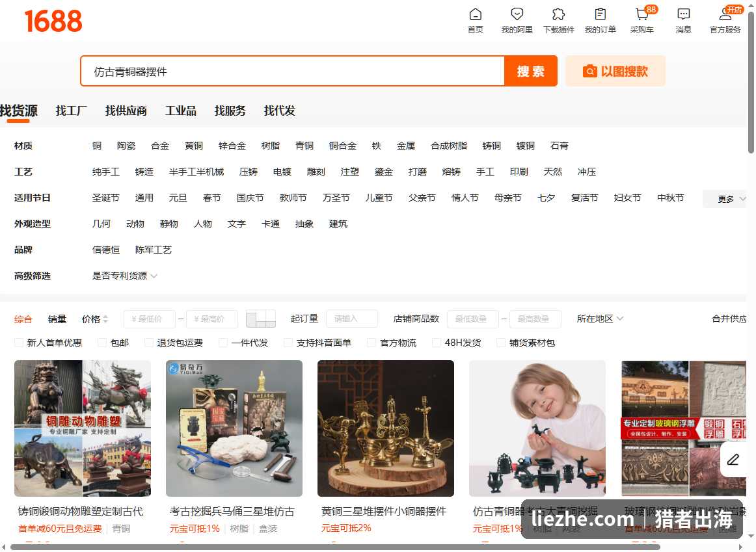Click the 下载插件 puzzle icon
This screenshot has width=756, height=552.
click(558, 14)
